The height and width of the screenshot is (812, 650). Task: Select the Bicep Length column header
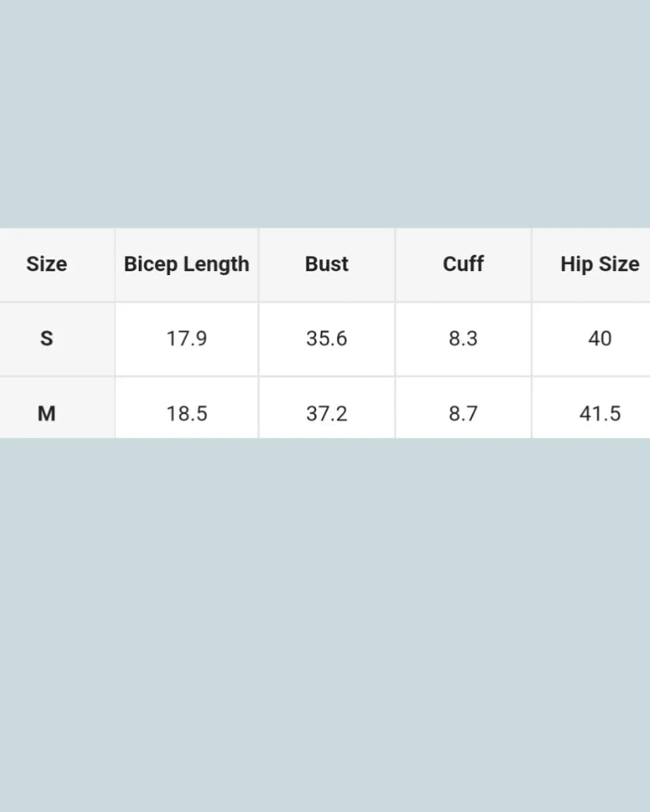(187, 264)
